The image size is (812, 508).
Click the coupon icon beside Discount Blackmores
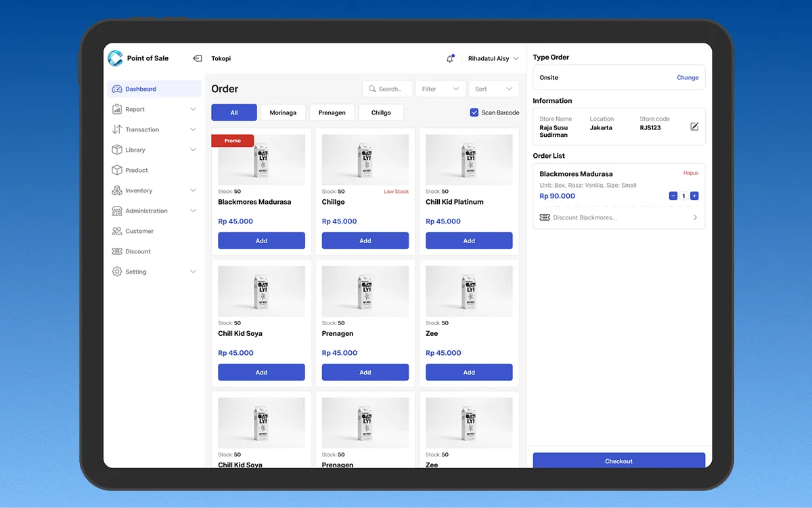tap(545, 217)
